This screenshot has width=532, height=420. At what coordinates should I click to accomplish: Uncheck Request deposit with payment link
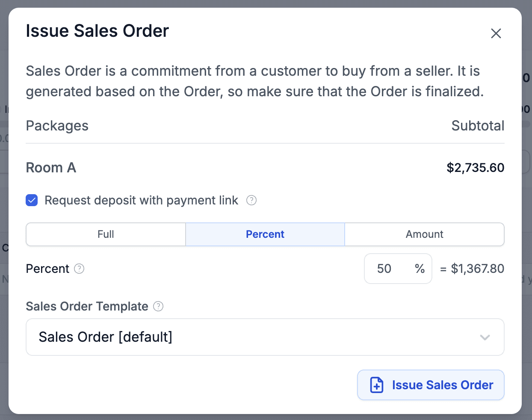32,200
